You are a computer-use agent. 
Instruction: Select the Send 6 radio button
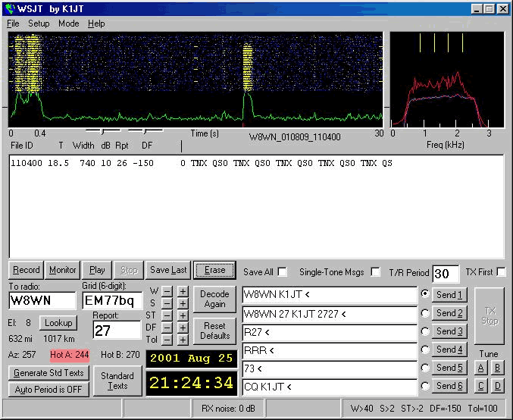425,386
